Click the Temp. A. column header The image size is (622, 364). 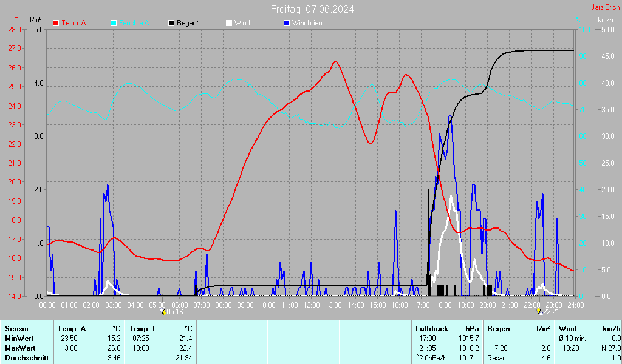point(72,328)
